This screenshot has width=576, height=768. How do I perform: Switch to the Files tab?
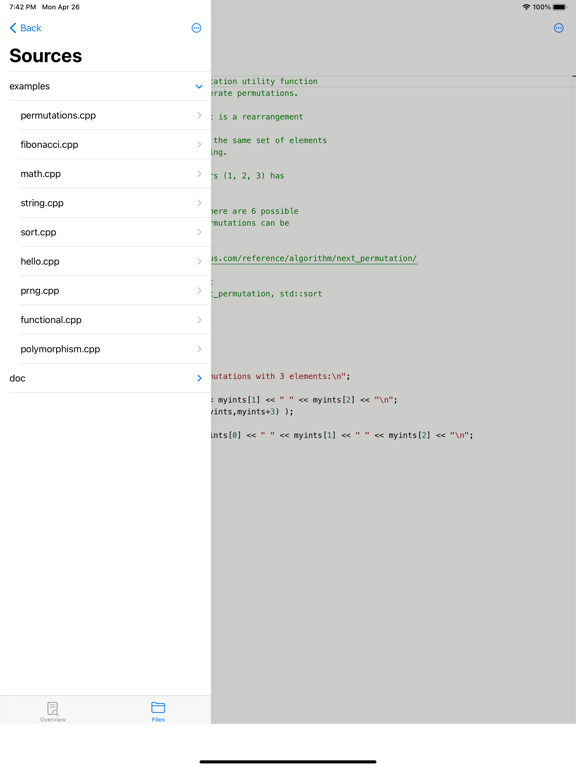pos(158,712)
